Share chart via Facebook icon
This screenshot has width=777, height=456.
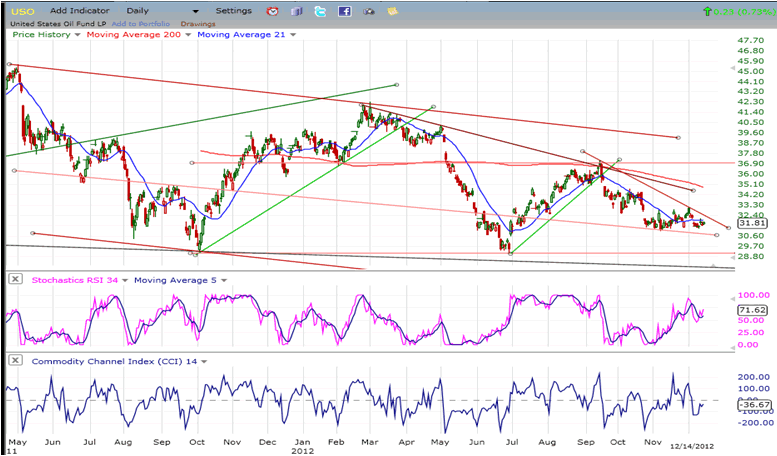(344, 11)
